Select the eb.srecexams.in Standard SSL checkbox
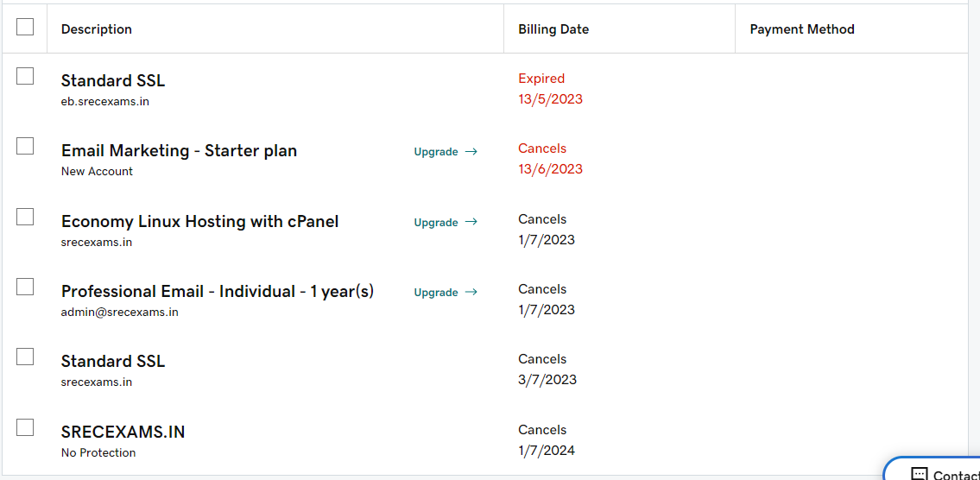Viewport: 980px width, 480px height. pos(25,76)
